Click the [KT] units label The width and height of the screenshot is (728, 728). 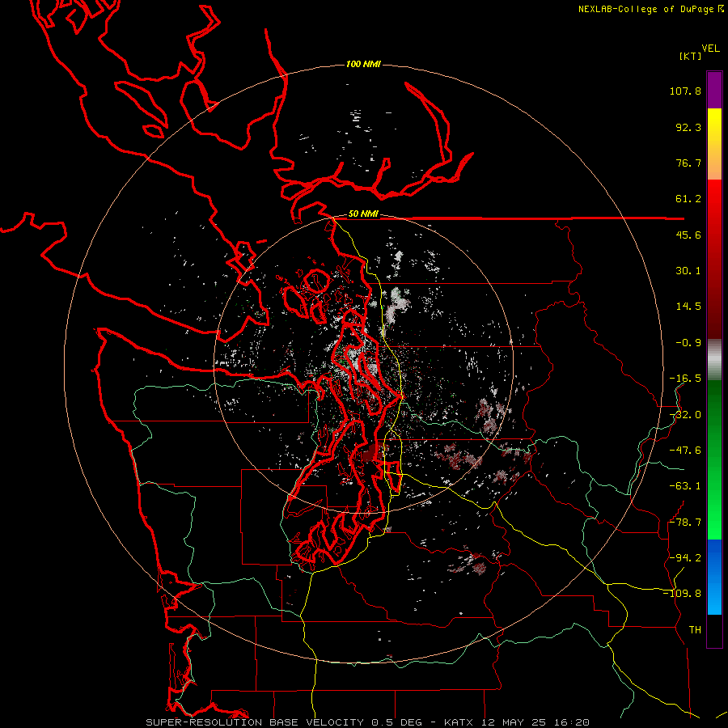[691, 56]
